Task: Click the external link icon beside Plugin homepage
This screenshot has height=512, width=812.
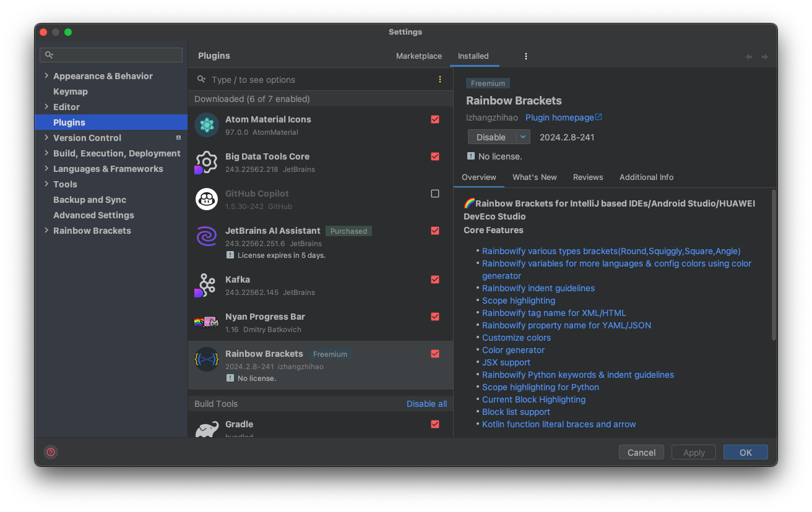Action: [598, 117]
